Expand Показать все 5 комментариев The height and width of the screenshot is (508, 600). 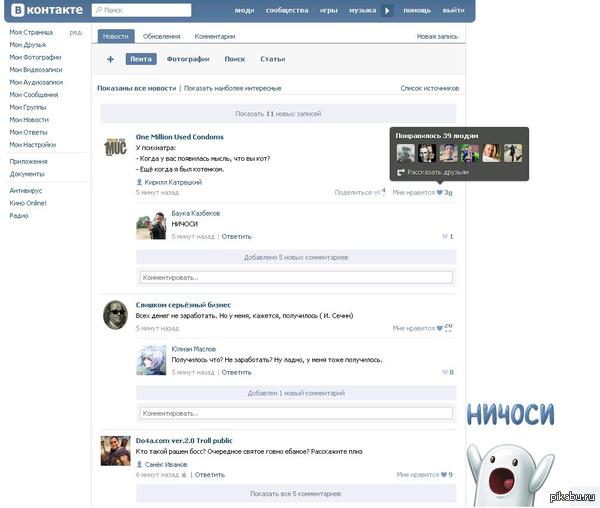[x=294, y=494]
